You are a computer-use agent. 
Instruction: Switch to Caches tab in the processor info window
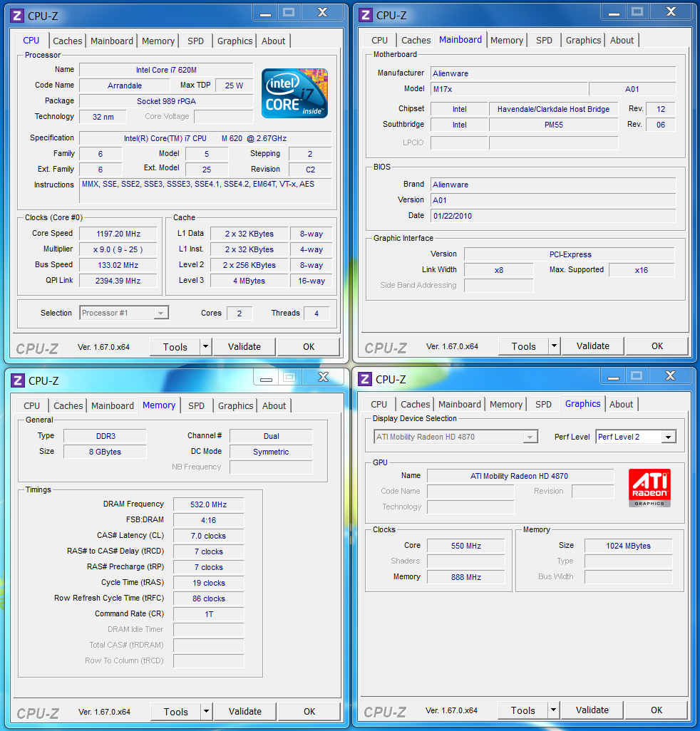tap(68, 41)
